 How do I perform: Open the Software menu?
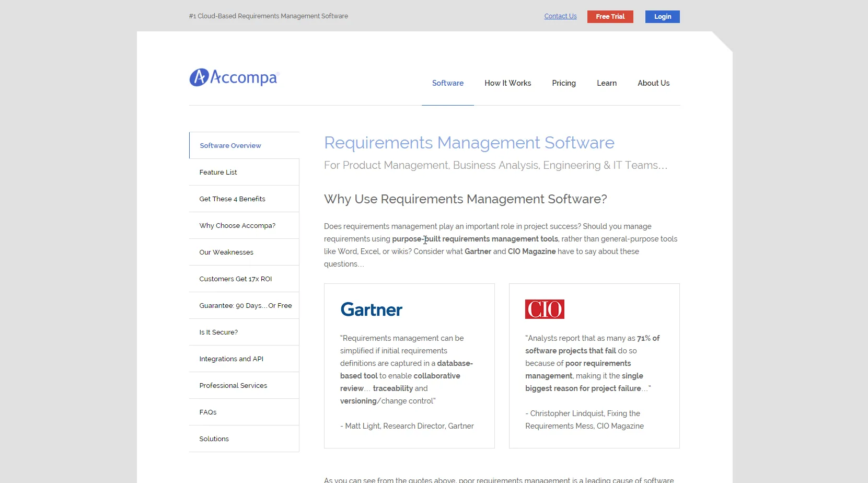click(x=448, y=83)
